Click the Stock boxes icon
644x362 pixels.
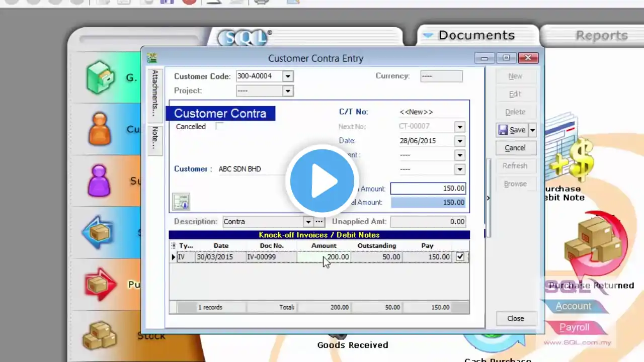[x=100, y=334]
